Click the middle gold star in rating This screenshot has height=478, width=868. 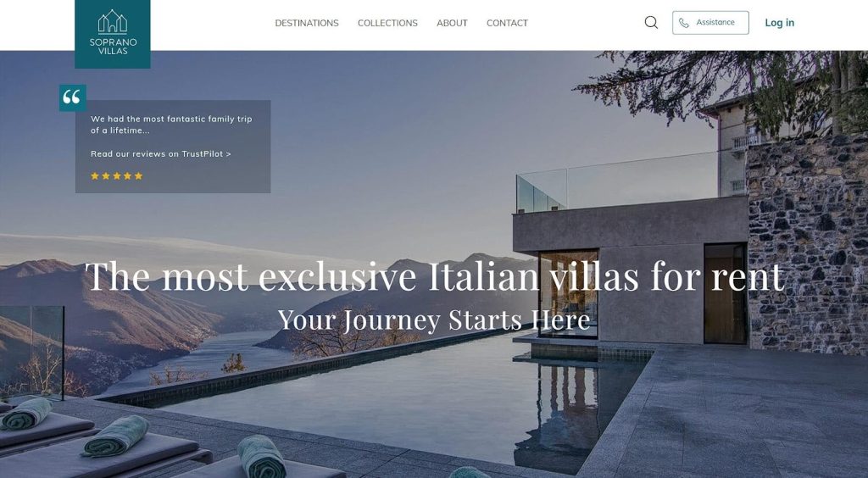pyautogui.click(x=117, y=176)
